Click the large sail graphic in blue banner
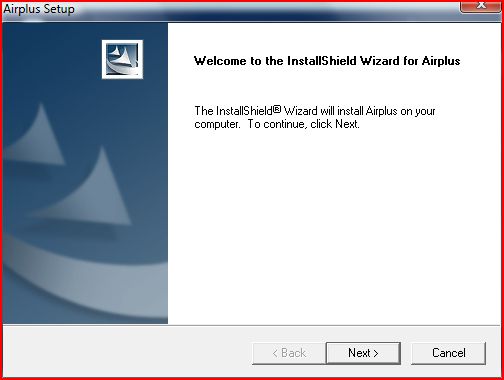The image size is (504, 380). (92, 190)
